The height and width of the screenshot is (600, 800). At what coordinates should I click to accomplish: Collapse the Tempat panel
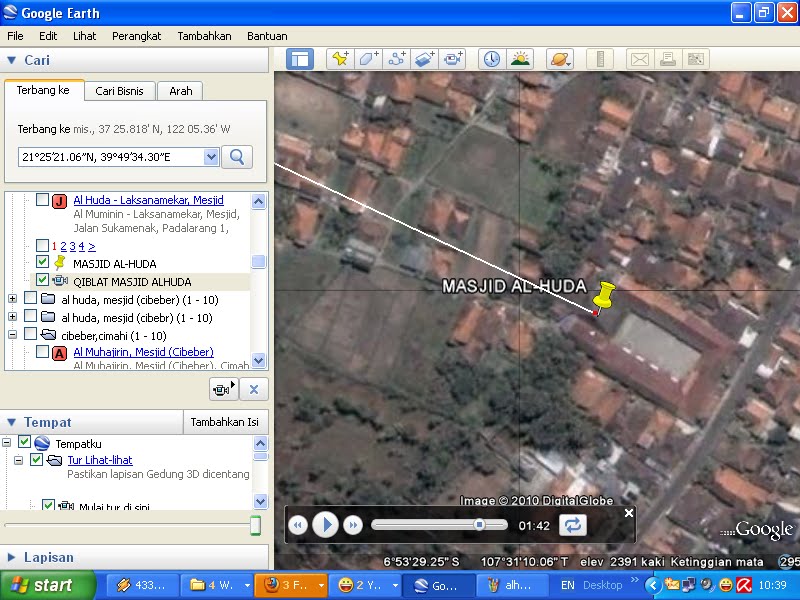pyautogui.click(x=12, y=422)
